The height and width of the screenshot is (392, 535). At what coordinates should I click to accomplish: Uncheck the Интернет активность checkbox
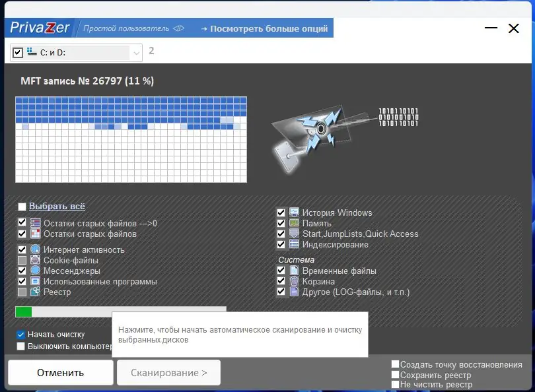(22, 249)
